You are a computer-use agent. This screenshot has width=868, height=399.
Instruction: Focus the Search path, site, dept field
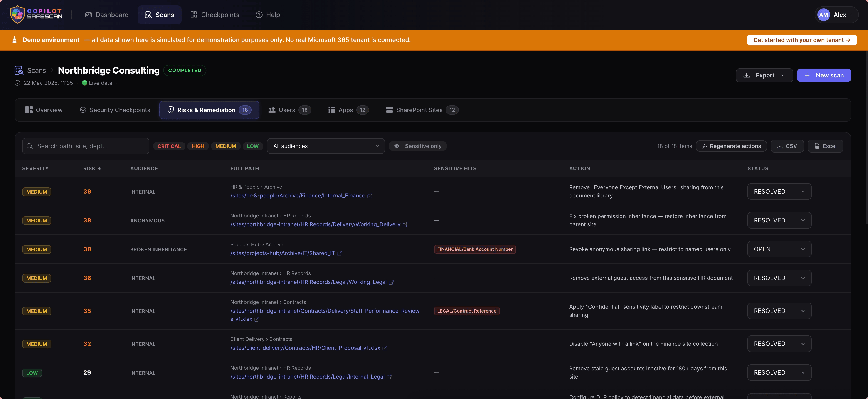coord(86,146)
